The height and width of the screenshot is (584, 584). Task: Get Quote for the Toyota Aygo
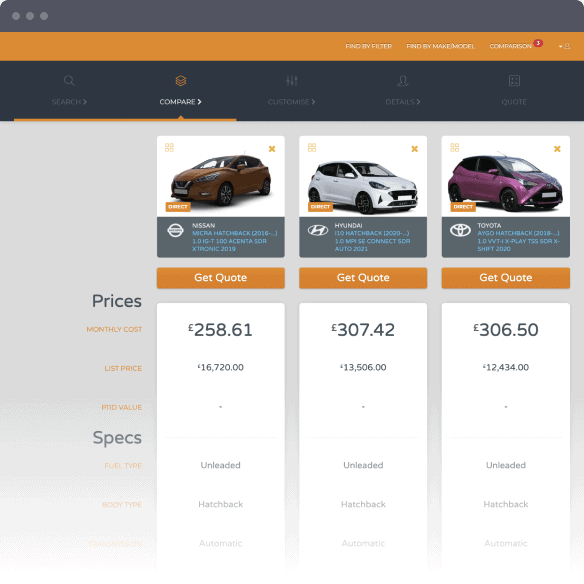pyautogui.click(x=506, y=278)
